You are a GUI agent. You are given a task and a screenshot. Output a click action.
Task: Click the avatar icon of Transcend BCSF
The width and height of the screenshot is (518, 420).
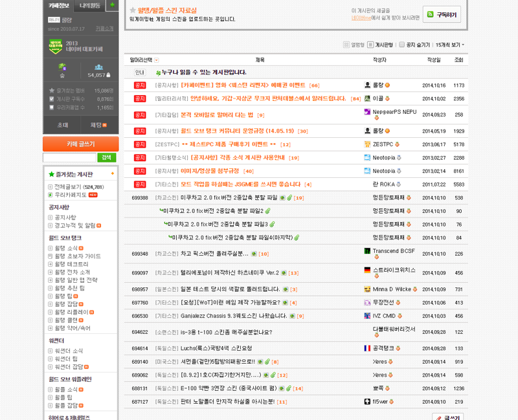coord(367,251)
